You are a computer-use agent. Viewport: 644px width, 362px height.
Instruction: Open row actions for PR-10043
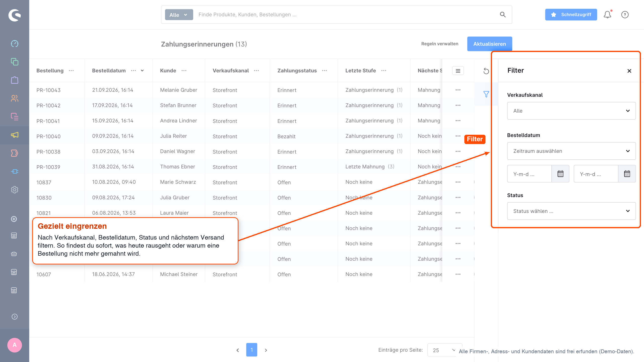point(458,90)
